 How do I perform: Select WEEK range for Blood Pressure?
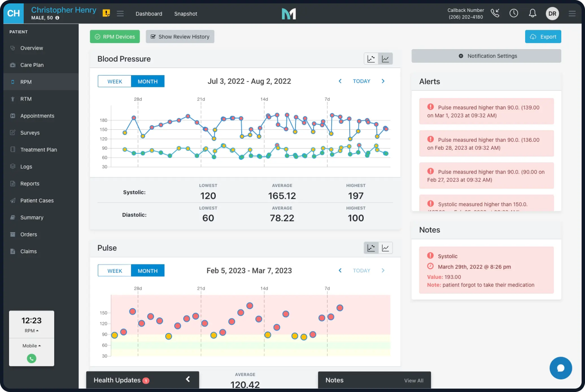pos(115,81)
